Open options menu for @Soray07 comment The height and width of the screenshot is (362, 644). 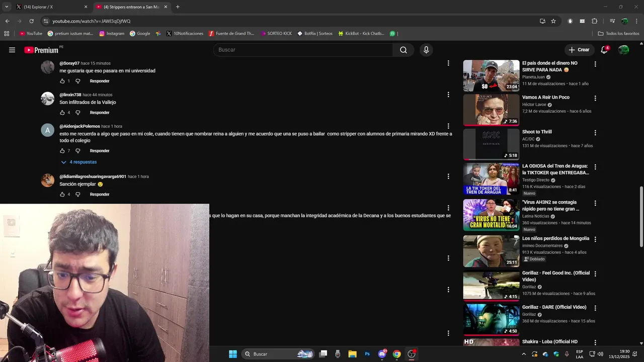pos(448,63)
